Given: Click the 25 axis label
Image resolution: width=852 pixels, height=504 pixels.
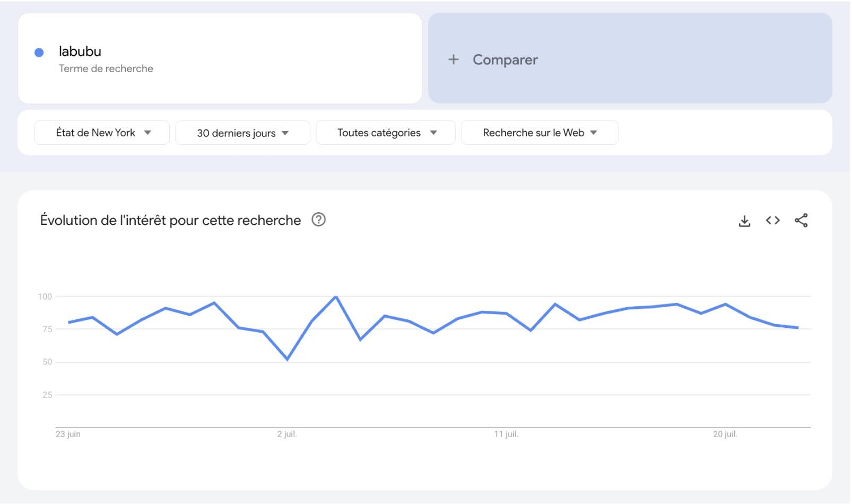Looking at the screenshot, I should click(47, 395).
